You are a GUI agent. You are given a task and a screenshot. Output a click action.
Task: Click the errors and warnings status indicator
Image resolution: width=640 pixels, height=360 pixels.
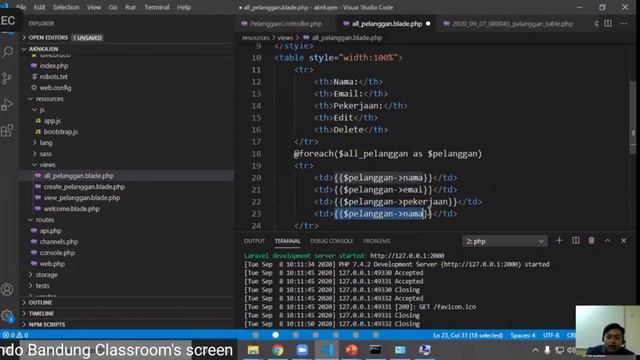coord(16,335)
